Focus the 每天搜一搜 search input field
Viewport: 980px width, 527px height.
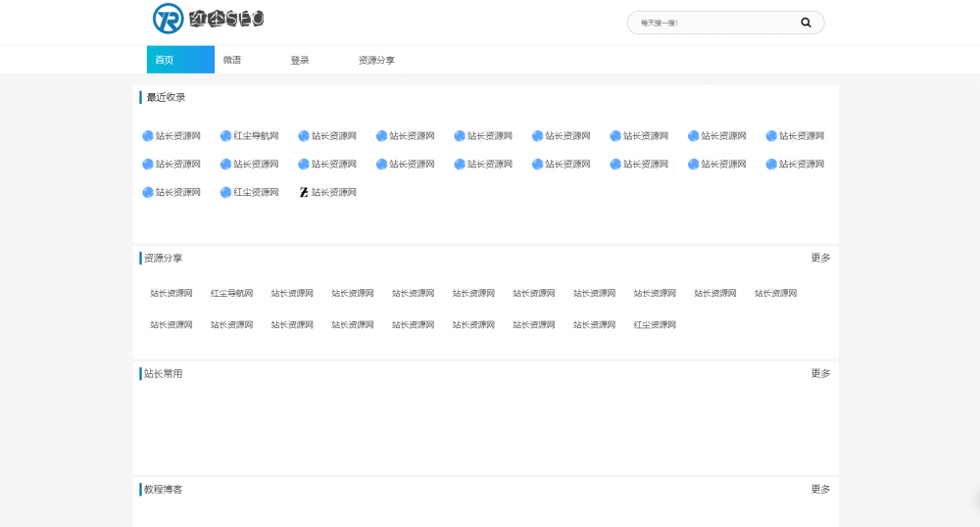point(710,23)
